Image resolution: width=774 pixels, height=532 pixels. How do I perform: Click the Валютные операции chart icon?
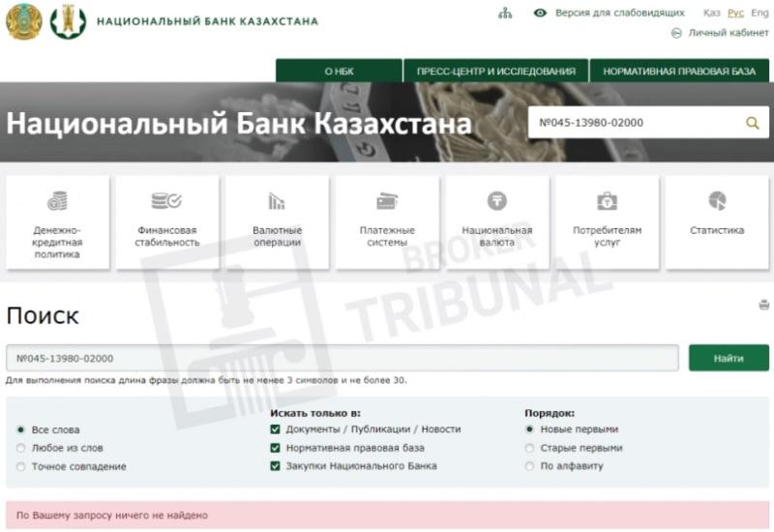(277, 201)
